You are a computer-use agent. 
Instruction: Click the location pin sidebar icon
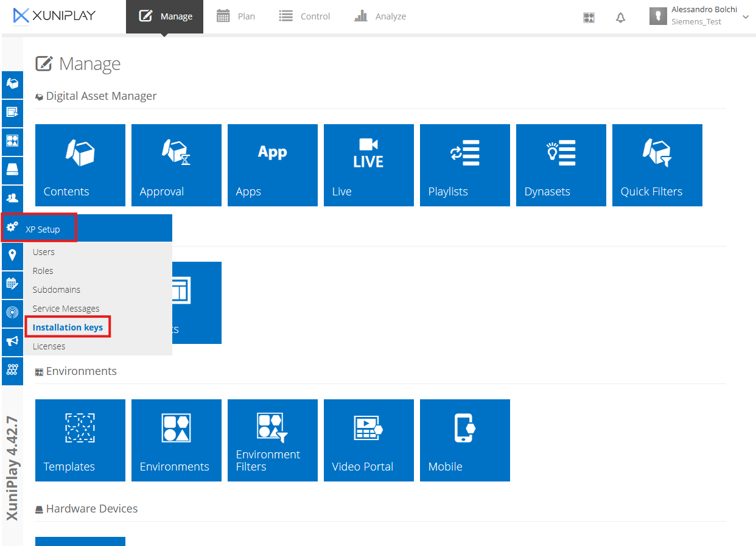click(x=12, y=255)
